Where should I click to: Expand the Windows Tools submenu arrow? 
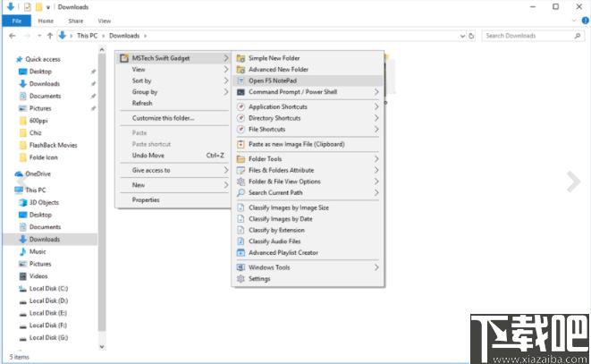(376, 267)
